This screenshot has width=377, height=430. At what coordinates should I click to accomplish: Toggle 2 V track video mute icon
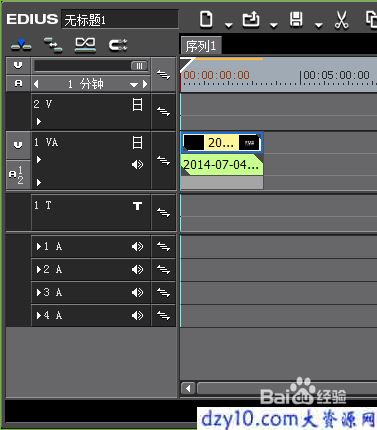click(x=137, y=105)
